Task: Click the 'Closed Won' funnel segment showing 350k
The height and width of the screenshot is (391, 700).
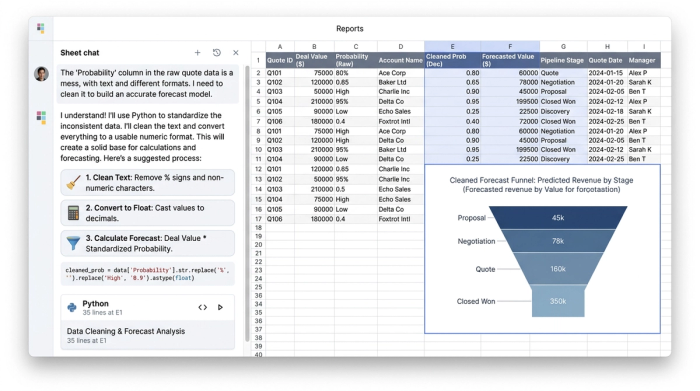Action: [x=558, y=301]
